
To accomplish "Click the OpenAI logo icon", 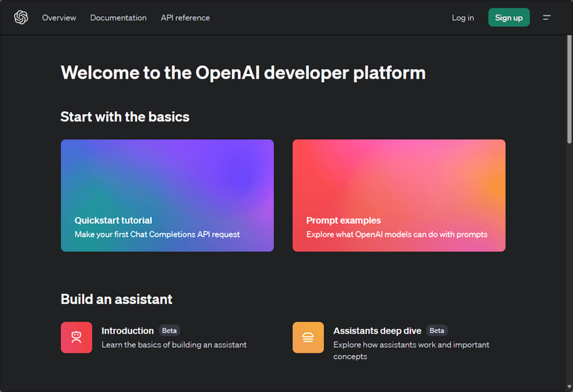I will coord(21,17).
